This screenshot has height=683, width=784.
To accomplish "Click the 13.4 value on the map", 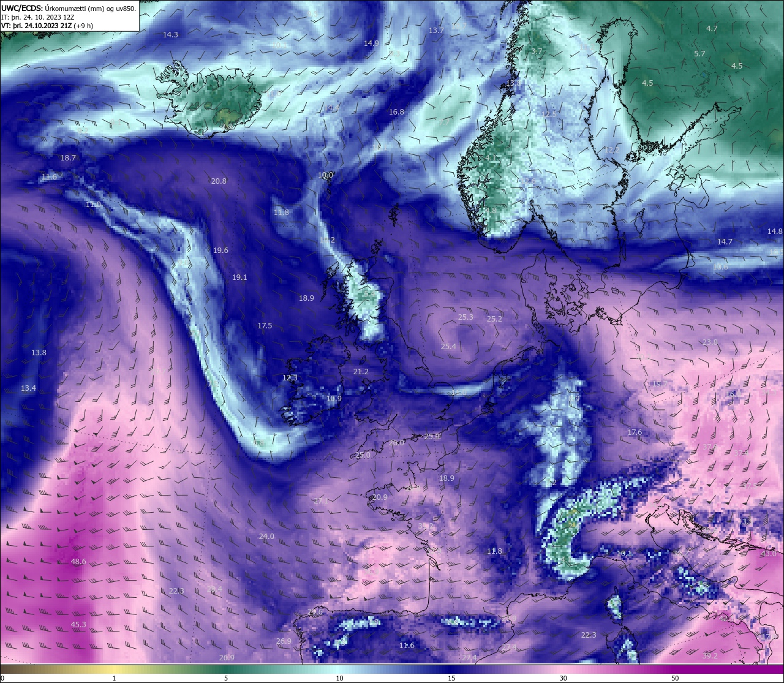I will (x=28, y=388).
